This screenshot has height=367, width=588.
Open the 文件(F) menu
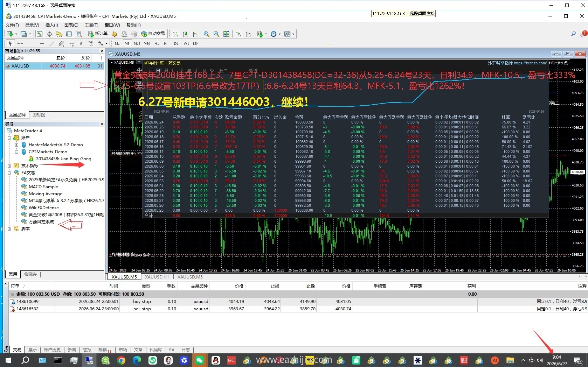[12, 25]
